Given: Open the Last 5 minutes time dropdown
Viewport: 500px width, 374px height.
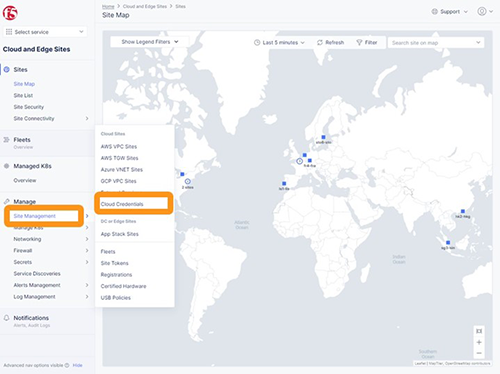Looking at the screenshot, I should [279, 43].
